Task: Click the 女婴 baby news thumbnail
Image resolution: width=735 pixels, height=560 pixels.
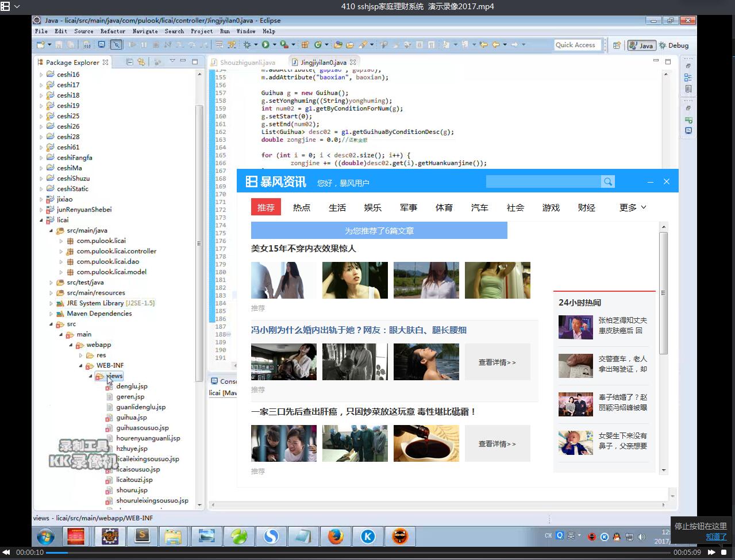Action: [x=575, y=443]
